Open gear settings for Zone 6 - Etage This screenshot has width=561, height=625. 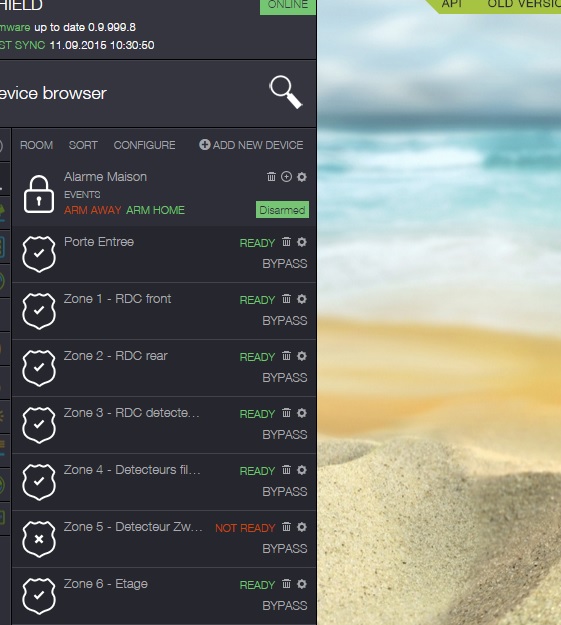pyautogui.click(x=302, y=584)
